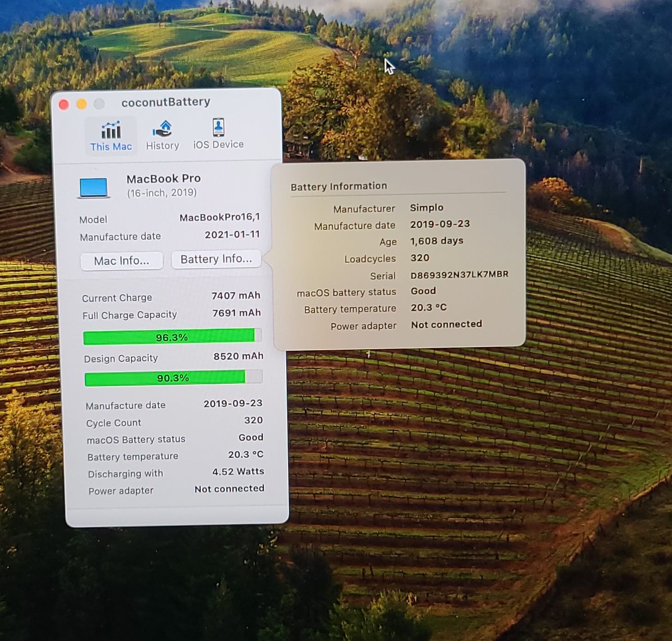Image resolution: width=672 pixels, height=641 pixels.
Task: Click the 1,608 days age value
Action: coord(437,241)
